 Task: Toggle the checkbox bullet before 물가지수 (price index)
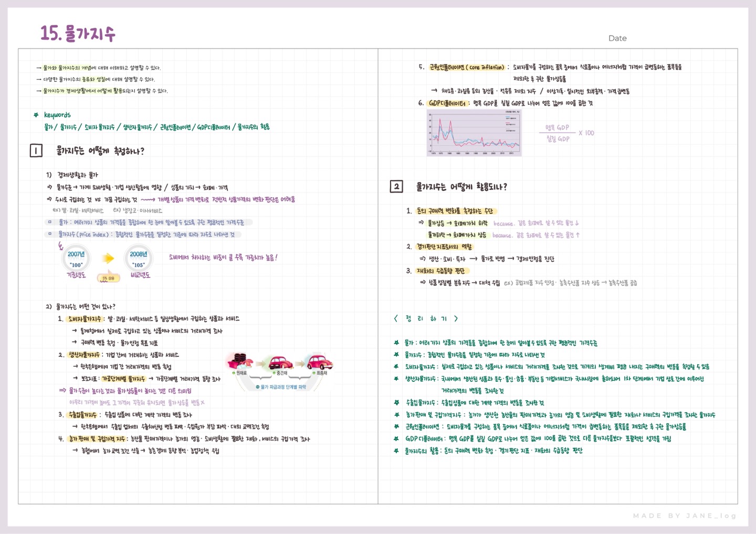tap(49, 234)
